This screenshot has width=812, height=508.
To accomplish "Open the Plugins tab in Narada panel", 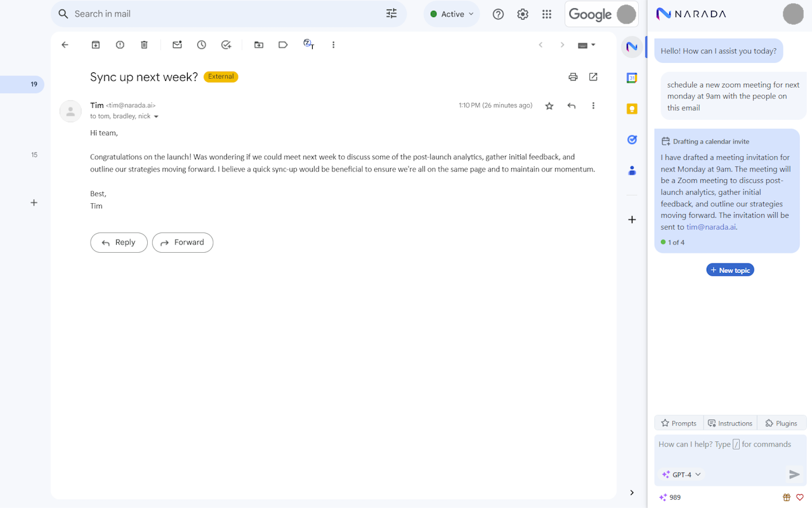I will coord(782,422).
